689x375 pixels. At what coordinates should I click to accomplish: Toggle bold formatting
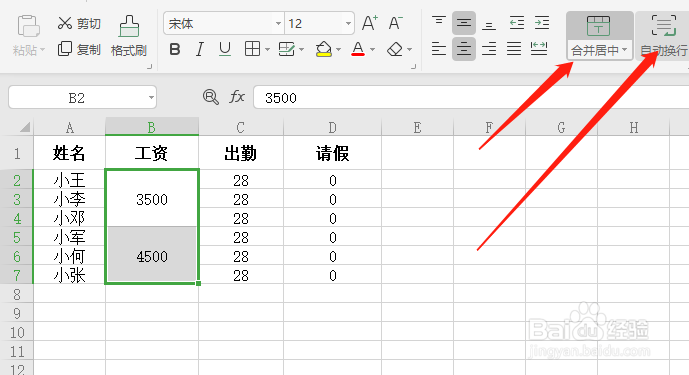click(x=174, y=49)
